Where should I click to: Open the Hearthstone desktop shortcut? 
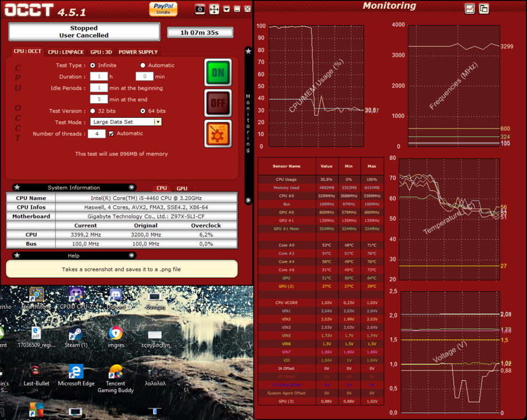pyautogui.click(x=36, y=298)
